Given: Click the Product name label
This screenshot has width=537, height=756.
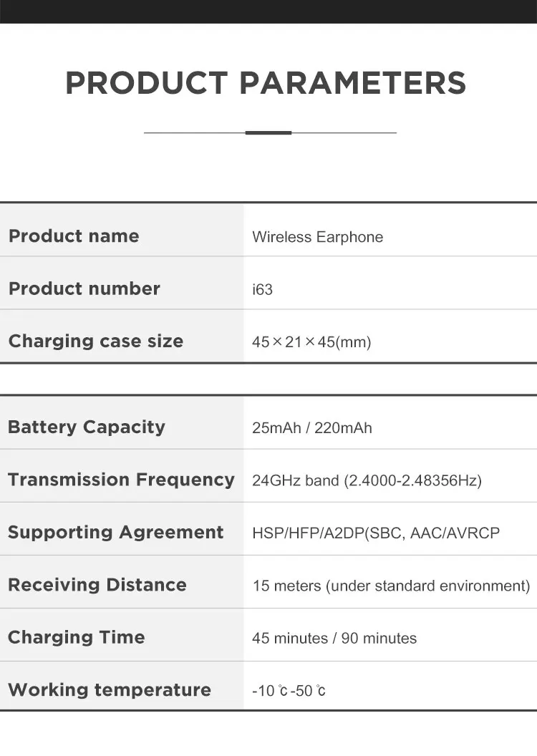Looking at the screenshot, I should click(x=74, y=236).
